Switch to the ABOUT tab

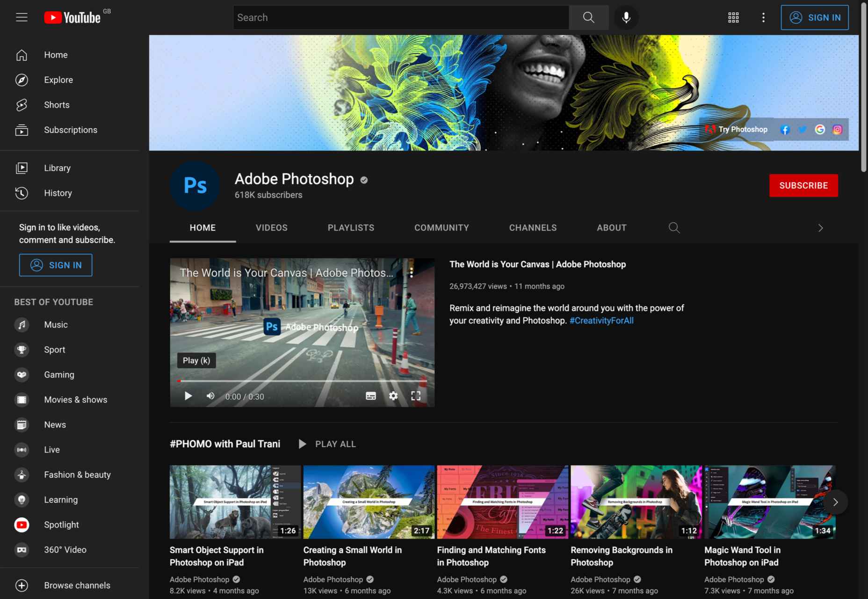(612, 228)
